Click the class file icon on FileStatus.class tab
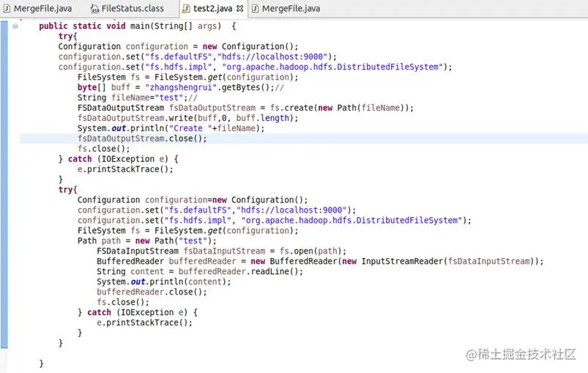This screenshot has height=373, width=588. 95,8
